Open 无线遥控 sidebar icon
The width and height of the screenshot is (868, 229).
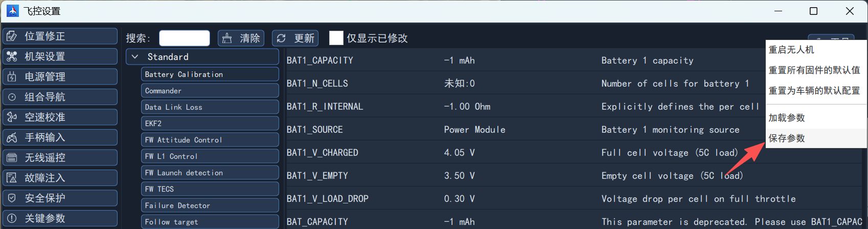pos(12,158)
